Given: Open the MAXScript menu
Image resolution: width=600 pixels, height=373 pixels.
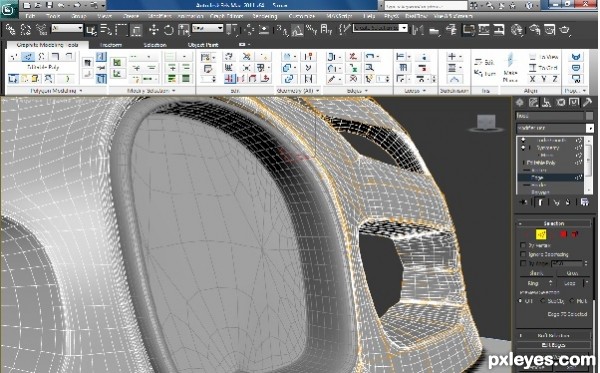Looking at the screenshot, I should click(x=339, y=16).
